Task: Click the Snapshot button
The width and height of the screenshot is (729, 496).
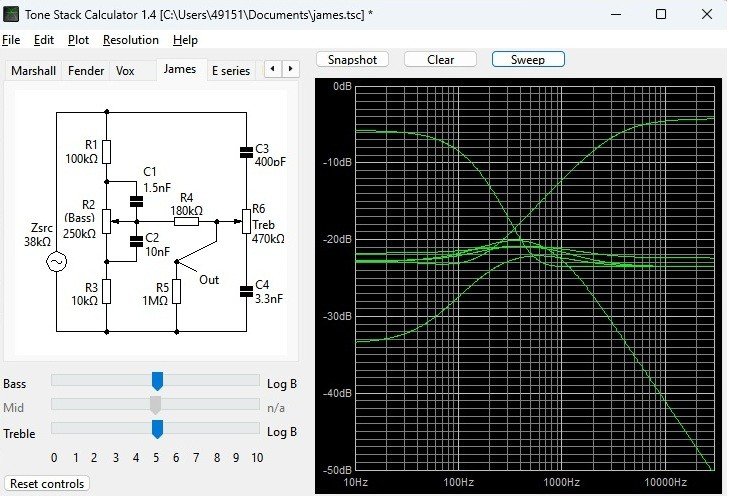Action: pos(352,59)
